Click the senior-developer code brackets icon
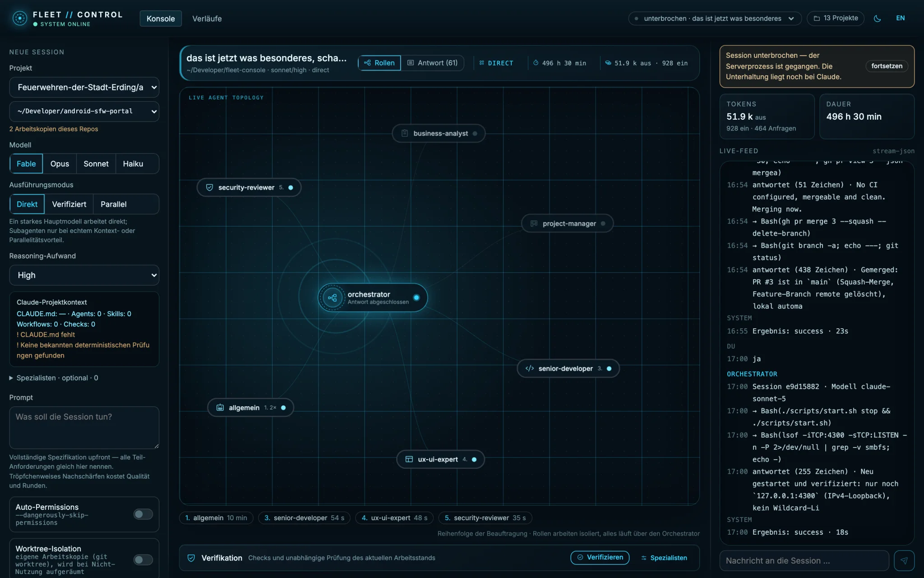924x578 pixels. click(530, 368)
